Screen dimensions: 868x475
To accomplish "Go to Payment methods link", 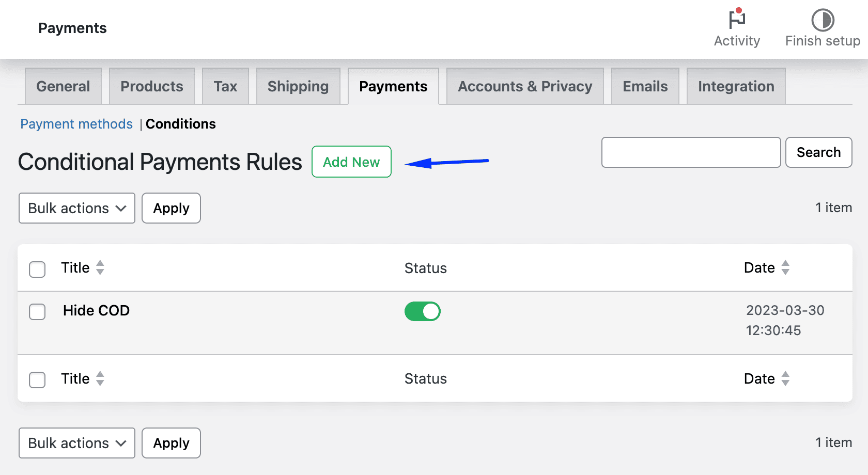I will tap(76, 124).
